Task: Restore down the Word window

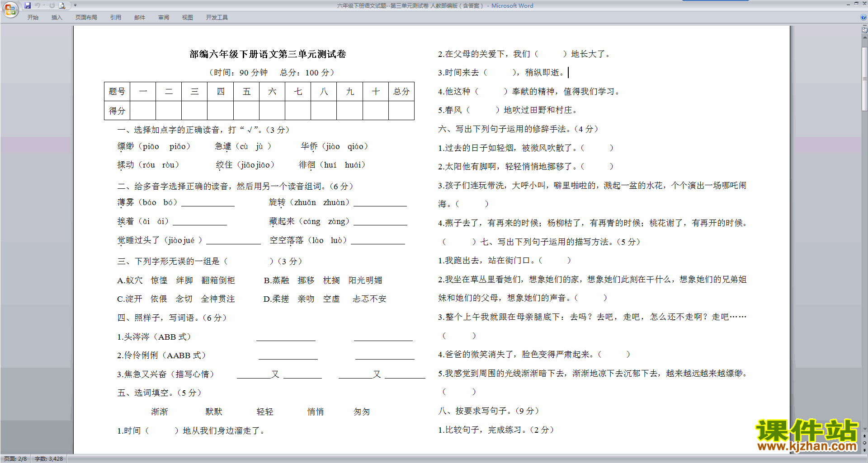Action: click(x=856, y=4)
